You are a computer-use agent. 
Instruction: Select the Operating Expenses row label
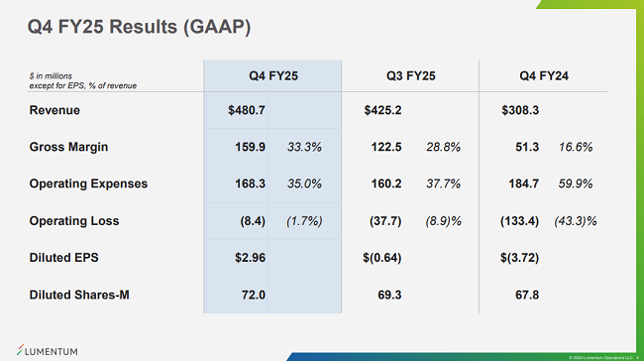(x=88, y=183)
